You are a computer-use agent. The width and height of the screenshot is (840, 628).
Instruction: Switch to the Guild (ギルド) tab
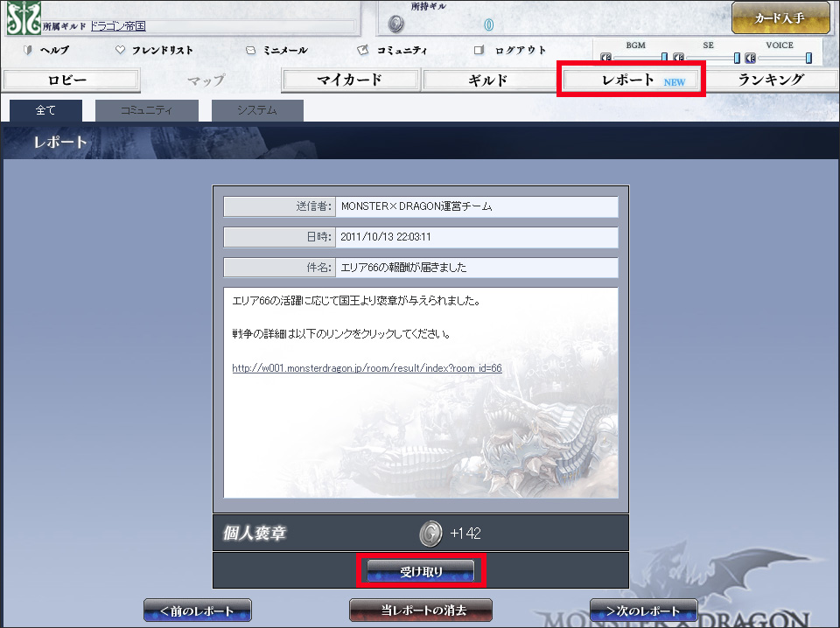(488, 80)
